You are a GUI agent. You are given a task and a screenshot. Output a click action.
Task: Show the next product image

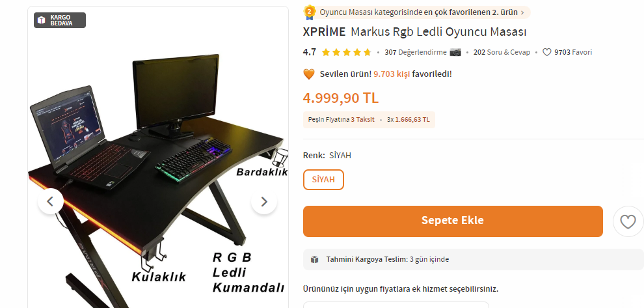click(264, 201)
